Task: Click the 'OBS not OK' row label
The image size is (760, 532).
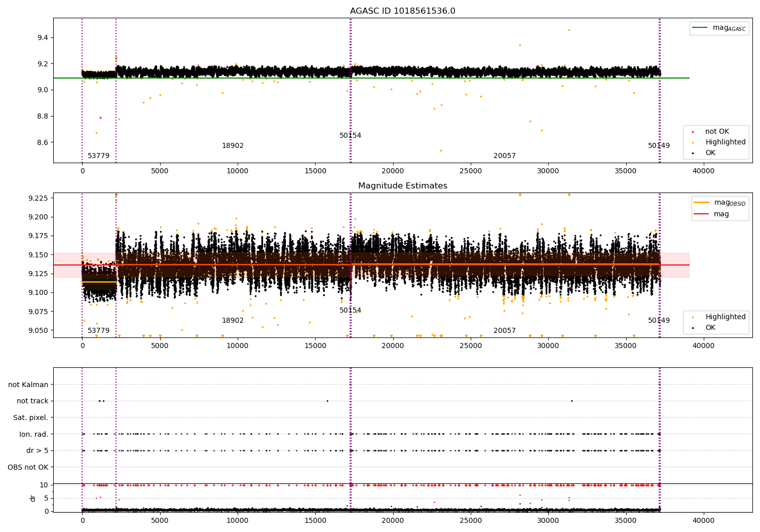Action: tap(28, 467)
